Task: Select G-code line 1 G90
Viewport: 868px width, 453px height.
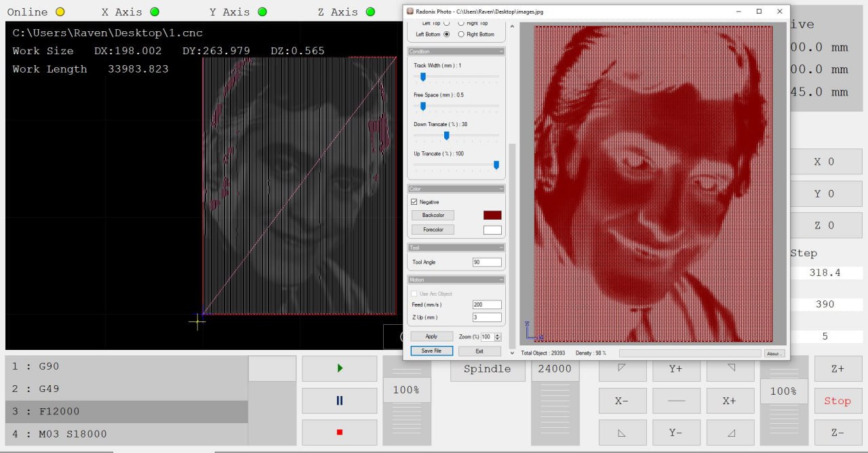Action: point(126,366)
